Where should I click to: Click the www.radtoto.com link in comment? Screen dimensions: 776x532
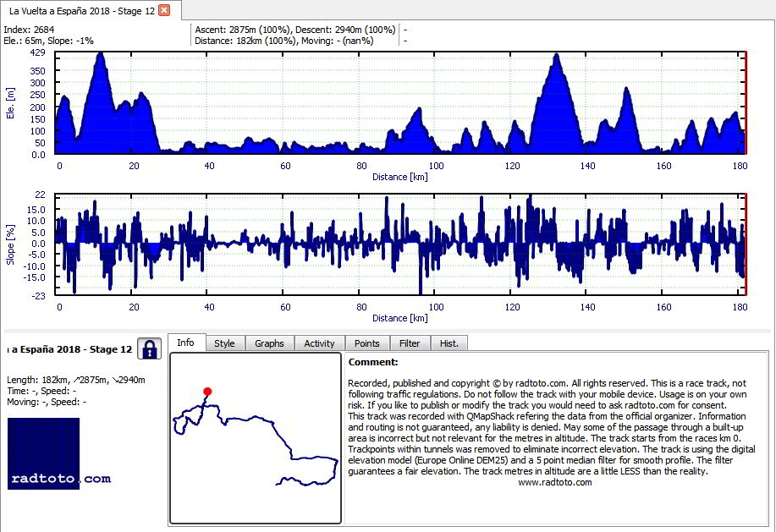click(x=555, y=482)
